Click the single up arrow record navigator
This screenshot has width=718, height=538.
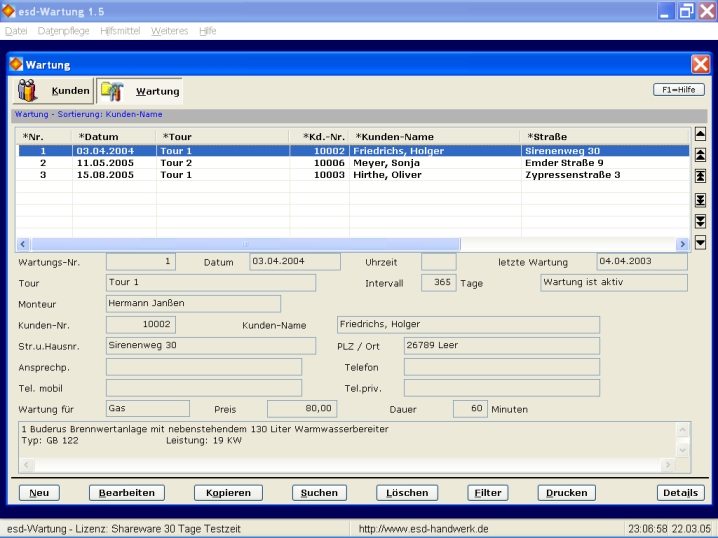click(x=700, y=133)
